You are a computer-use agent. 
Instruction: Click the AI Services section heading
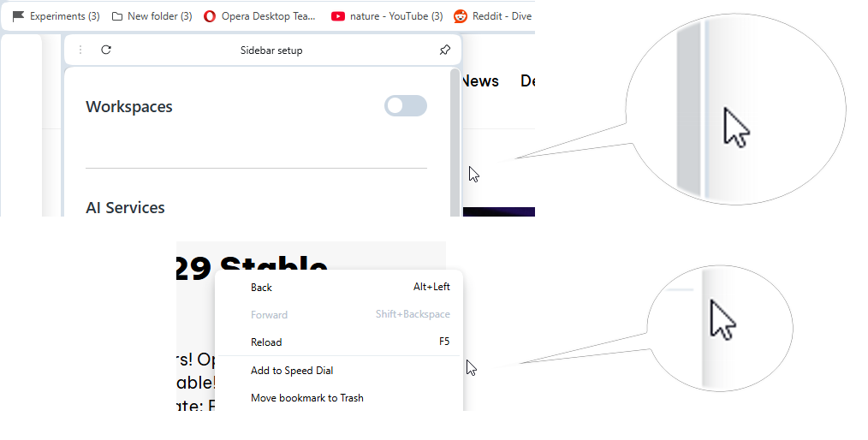(125, 207)
